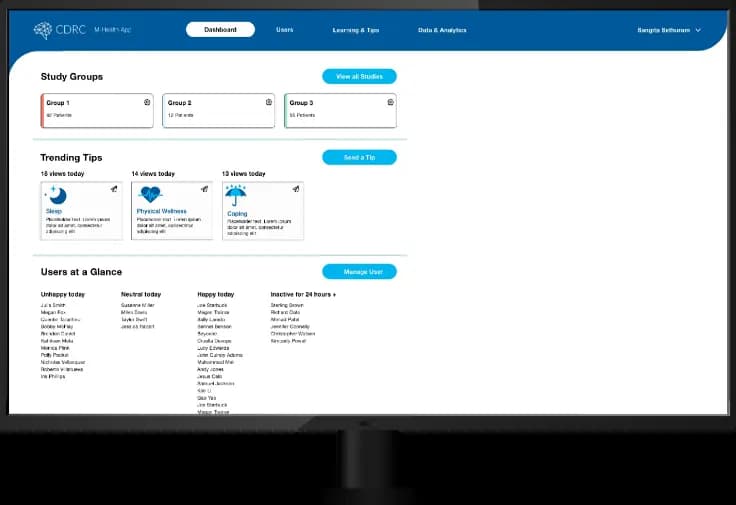The image size is (736, 505).
Task: Click the settings icon on Group 1 card
Action: (147, 102)
